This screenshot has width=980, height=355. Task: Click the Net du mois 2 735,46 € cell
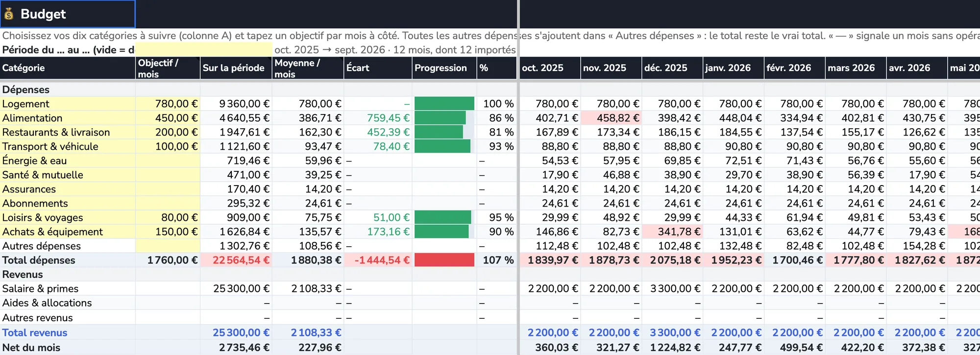click(236, 348)
